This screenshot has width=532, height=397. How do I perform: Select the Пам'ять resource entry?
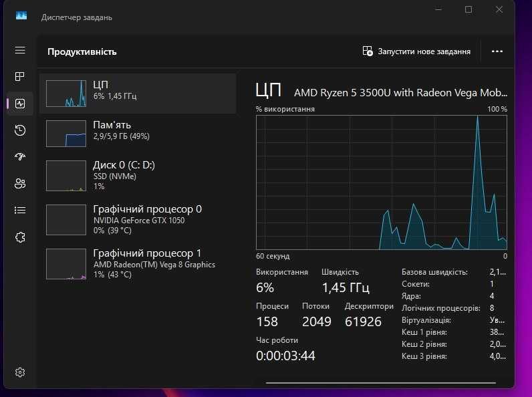pos(138,134)
